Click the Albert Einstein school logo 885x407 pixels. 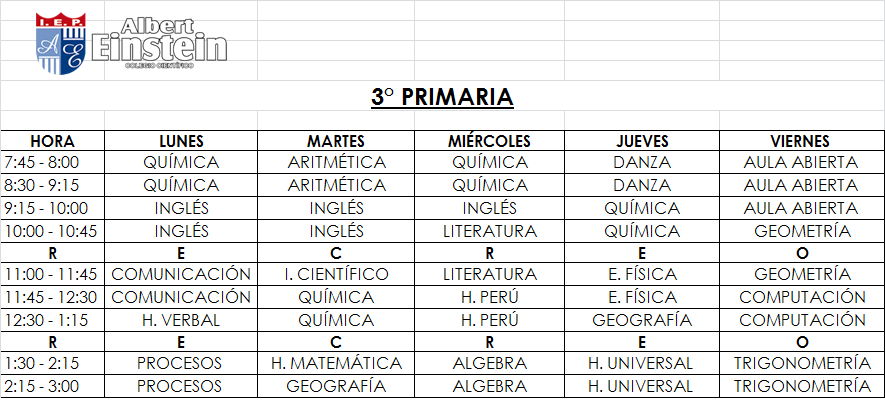click(x=130, y=43)
